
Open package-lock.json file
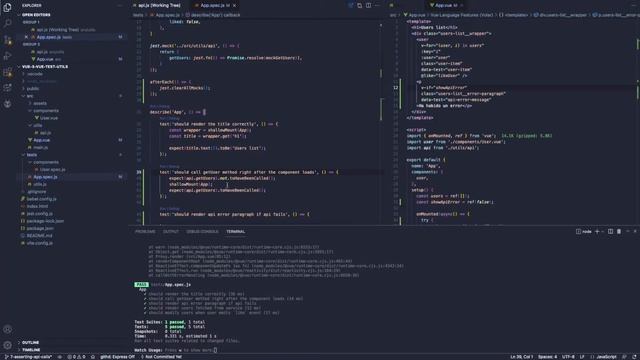45,221
